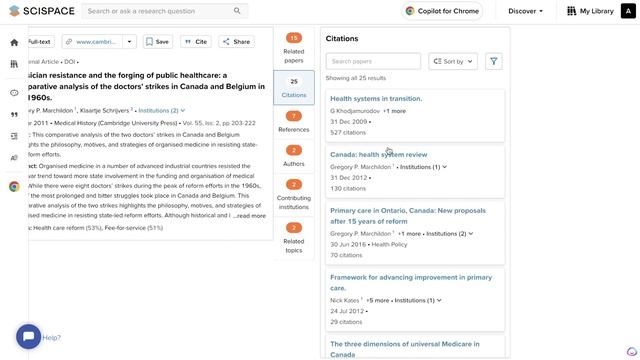Open the library books icon in sidebar
The height and width of the screenshot is (360, 640).
tap(14, 64)
